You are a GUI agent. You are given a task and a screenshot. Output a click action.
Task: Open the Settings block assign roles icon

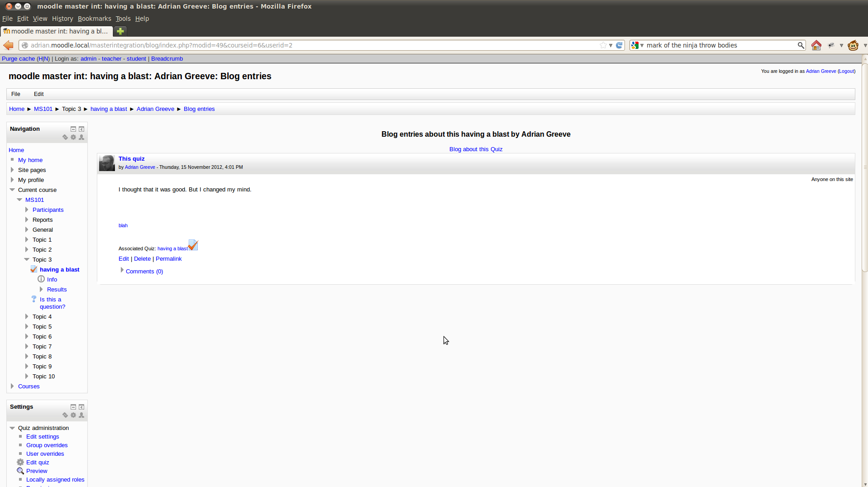[81, 415]
